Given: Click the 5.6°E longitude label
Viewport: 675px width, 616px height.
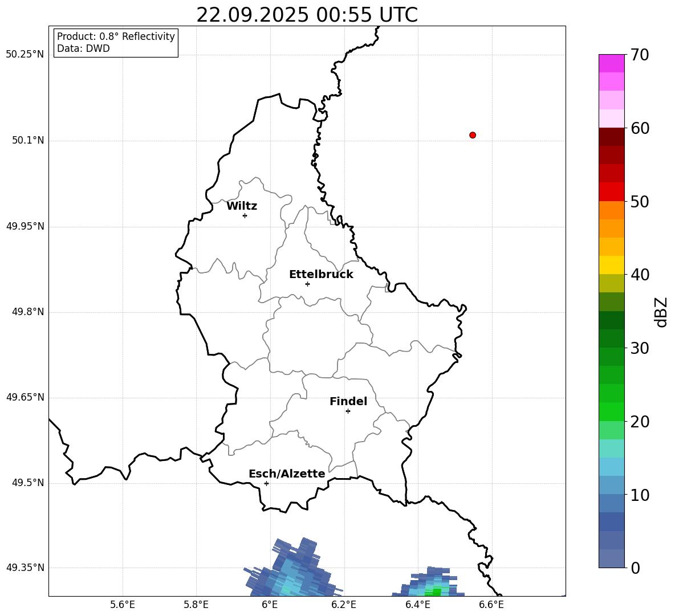Looking at the screenshot, I should pyautogui.click(x=123, y=605).
